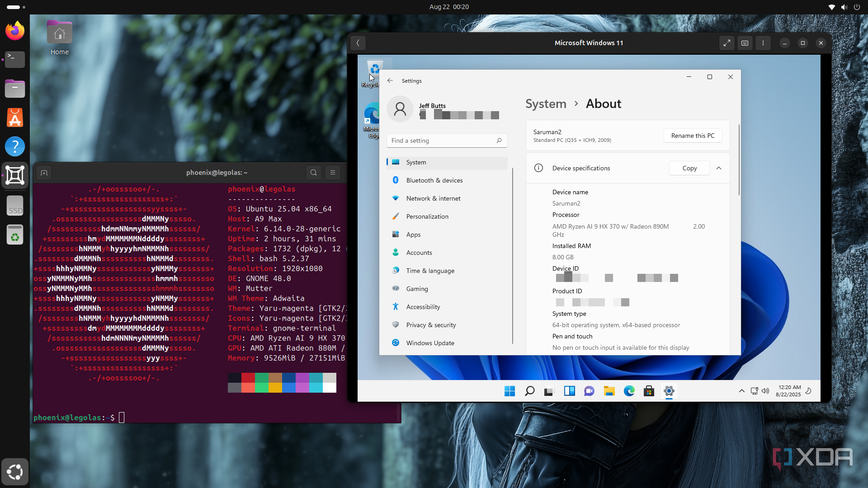This screenshot has height=488, width=868.
Task: Open Windows Update in Settings sidebar
Action: click(x=430, y=343)
